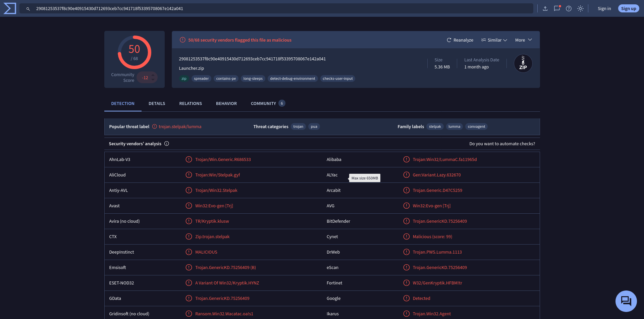Image resolution: width=644 pixels, height=319 pixels.
Task: Click the 50/68 detection score circle
Action: click(135, 52)
